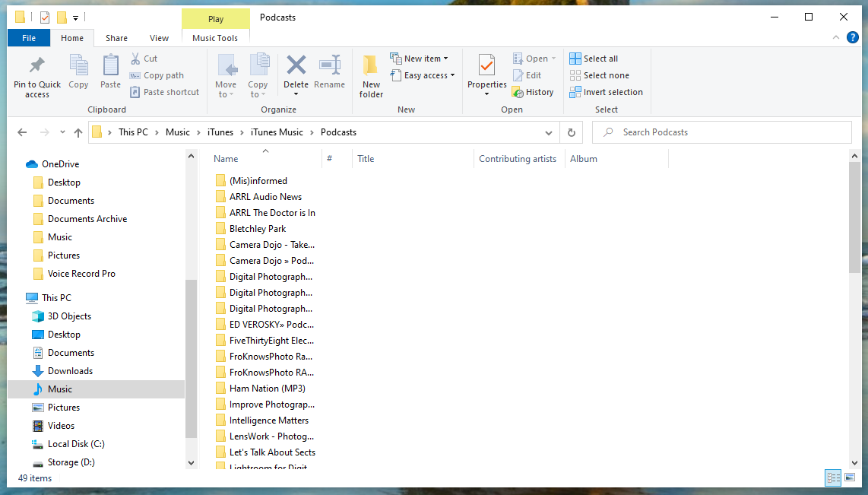Expand the address bar history dropdown
Viewport: 868px width, 495px height.
tap(549, 133)
